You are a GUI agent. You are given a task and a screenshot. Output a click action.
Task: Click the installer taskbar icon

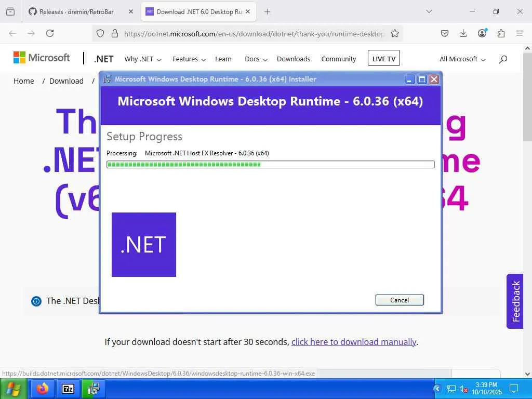(x=94, y=389)
